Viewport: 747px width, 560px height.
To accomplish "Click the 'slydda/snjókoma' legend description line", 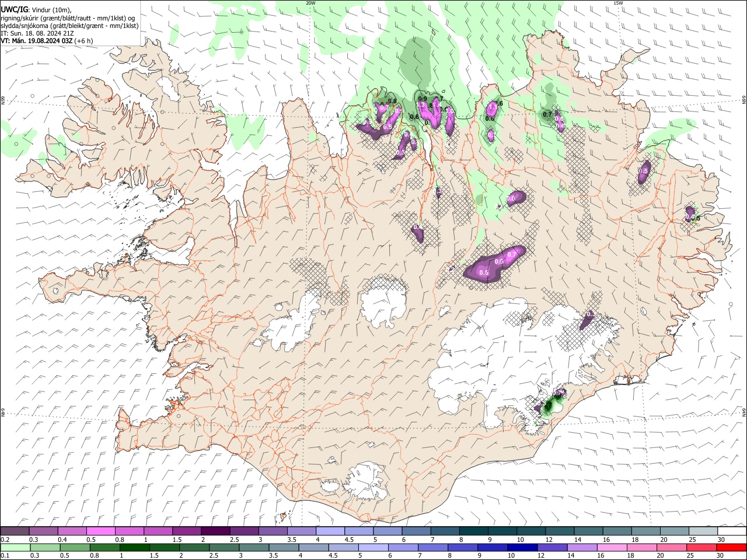I will click(69, 25).
